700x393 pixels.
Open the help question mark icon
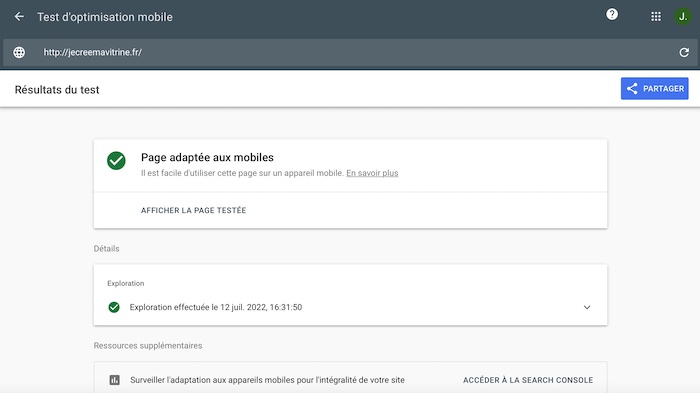coord(612,14)
